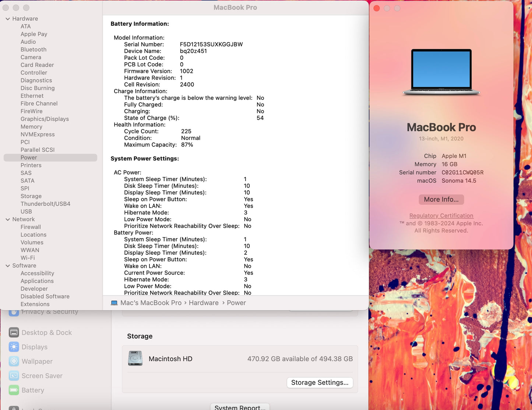Image resolution: width=532 pixels, height=410 pixels.
Task: Click the laptop icon in the path bar
Action: pos(114,303)
